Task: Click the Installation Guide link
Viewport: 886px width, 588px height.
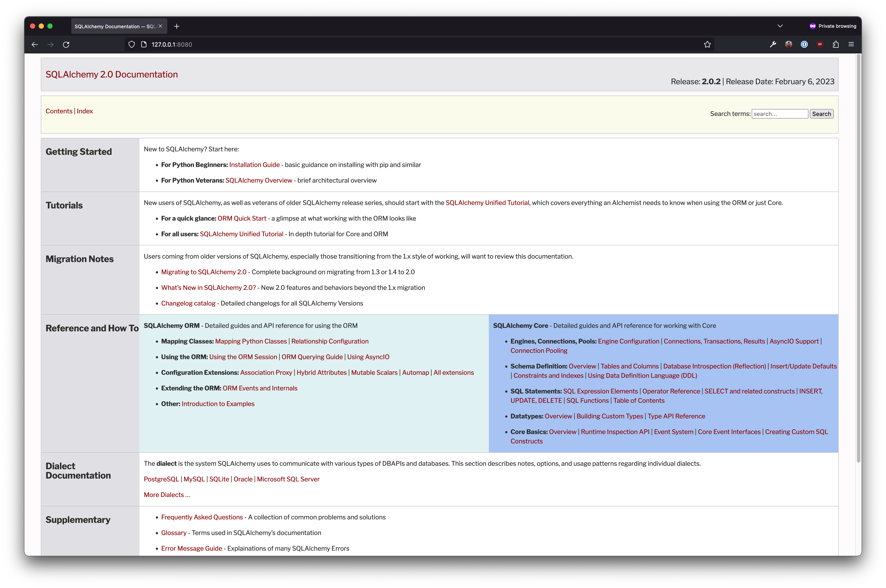Action: [x=254, y=165]
